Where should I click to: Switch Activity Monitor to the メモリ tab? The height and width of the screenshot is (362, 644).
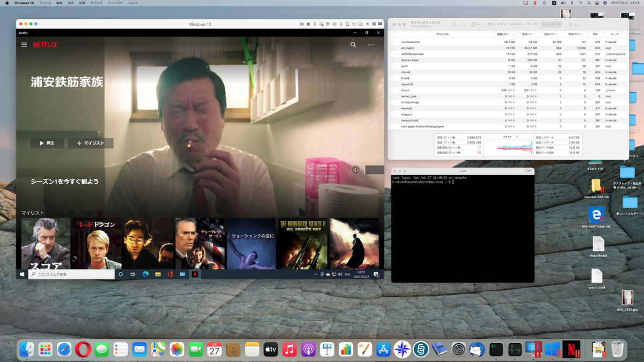[x=501, y=24]
